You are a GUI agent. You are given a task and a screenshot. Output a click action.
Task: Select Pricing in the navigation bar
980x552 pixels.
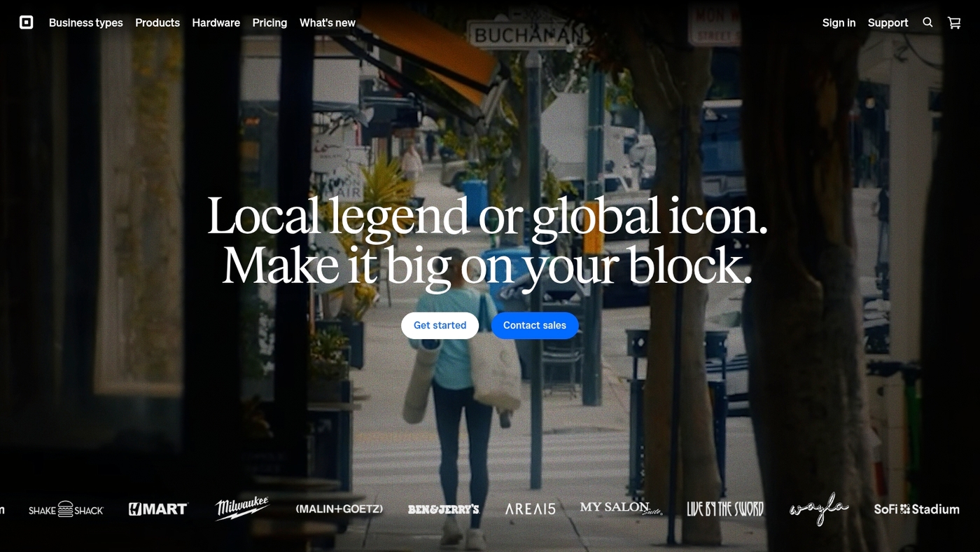[269, 22]
